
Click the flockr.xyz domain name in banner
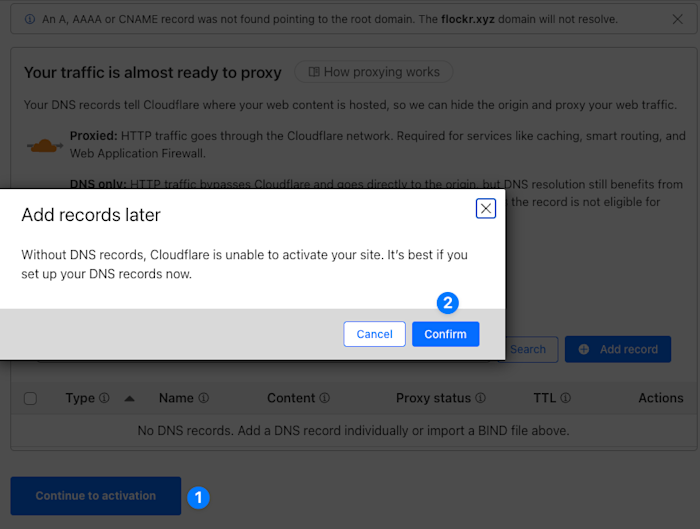[468, 19]
